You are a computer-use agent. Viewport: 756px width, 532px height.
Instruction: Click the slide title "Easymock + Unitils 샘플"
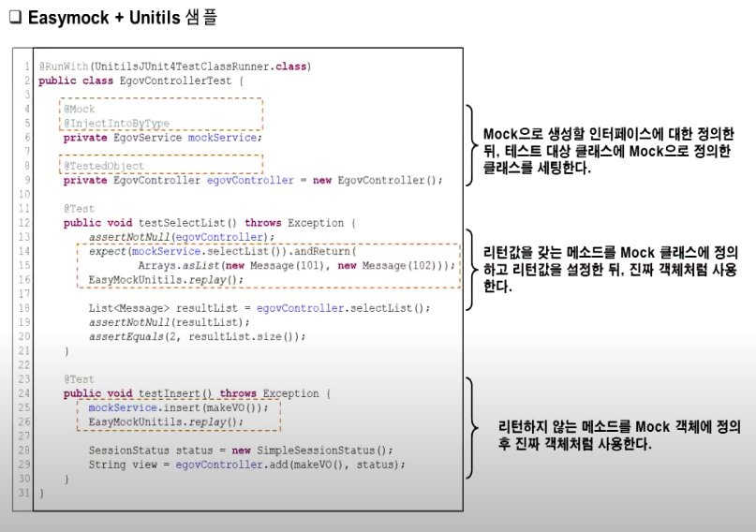pyautogui.click(x=123, y=18)
